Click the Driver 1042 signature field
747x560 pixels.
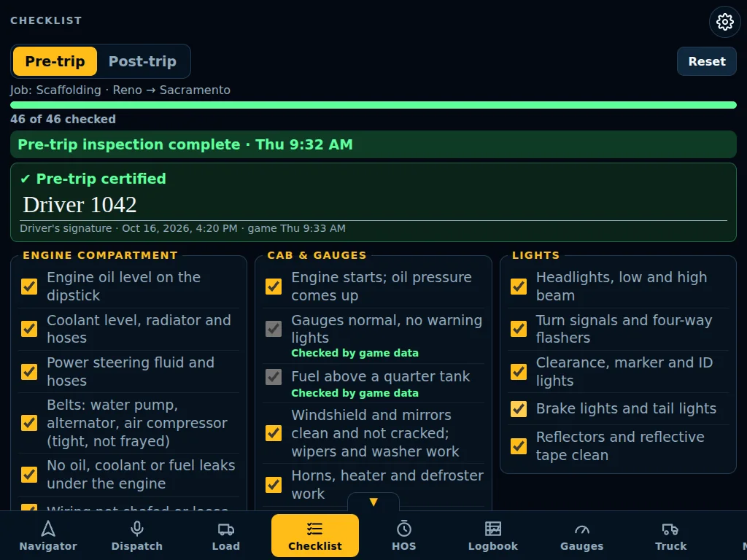(x=373, y=205)
